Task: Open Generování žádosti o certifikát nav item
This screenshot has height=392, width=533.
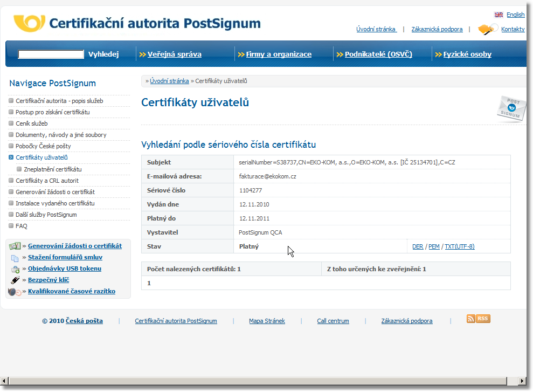Action: (55, 192)
